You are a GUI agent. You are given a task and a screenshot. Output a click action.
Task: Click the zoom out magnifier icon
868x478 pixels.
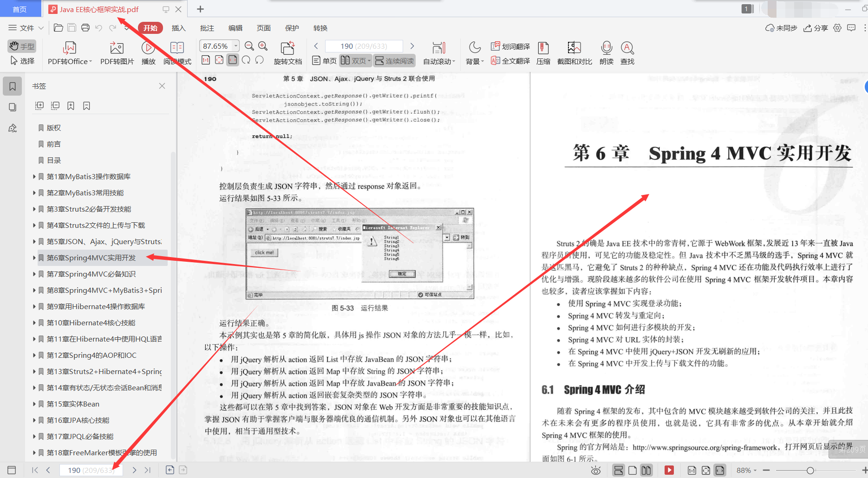(x=249, y=46)
